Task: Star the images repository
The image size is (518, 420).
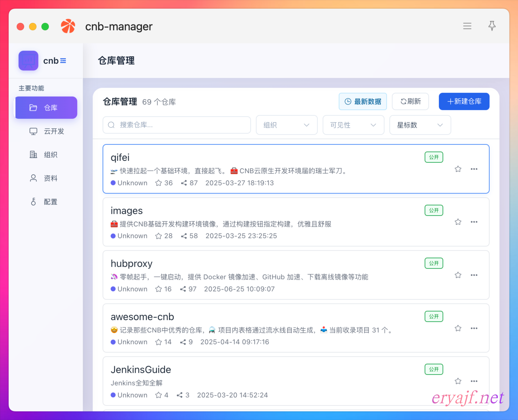Action: [458, 222]
